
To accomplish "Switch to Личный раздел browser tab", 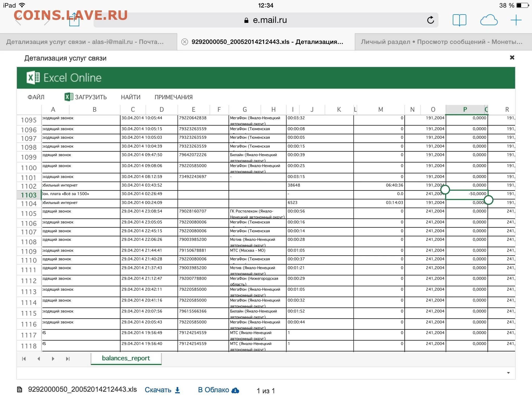I will (442, 42).
